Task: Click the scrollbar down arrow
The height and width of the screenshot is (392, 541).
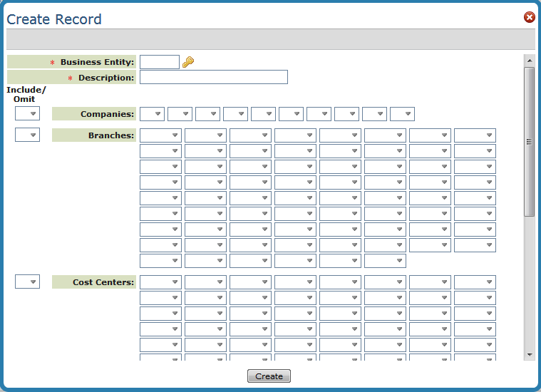Action: pyautogui.click(x=529, y=354)
